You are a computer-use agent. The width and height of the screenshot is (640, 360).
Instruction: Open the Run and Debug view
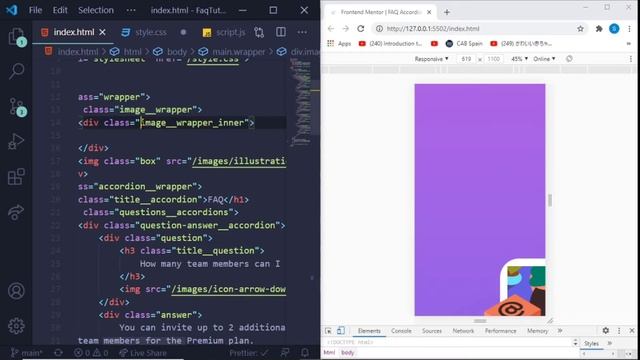[x=16, y=142]
